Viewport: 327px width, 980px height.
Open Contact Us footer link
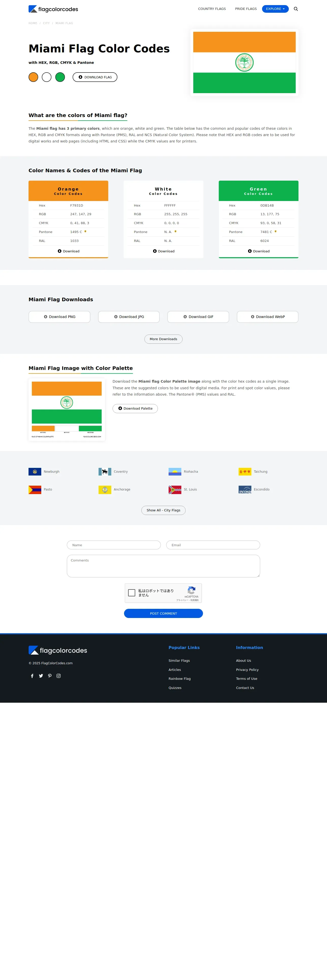click(245, 688)
